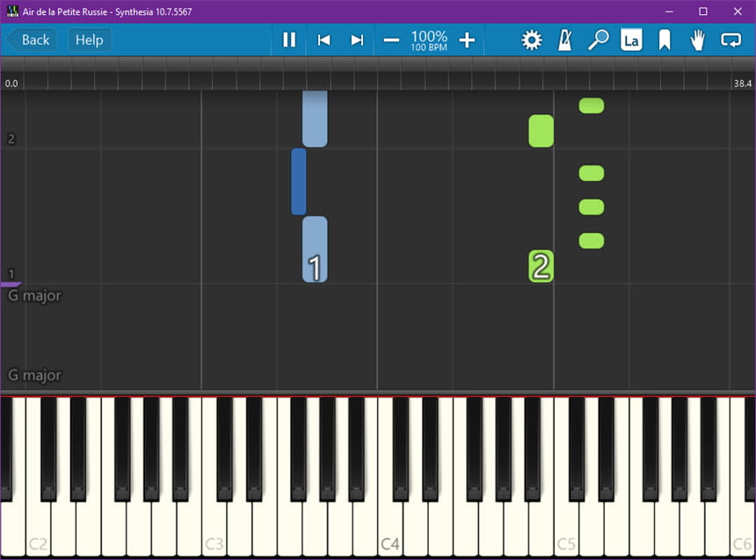Click the green note block labeled 2
Image resolution: width=756 pixels, height=560 pixels.
(541, 265)
